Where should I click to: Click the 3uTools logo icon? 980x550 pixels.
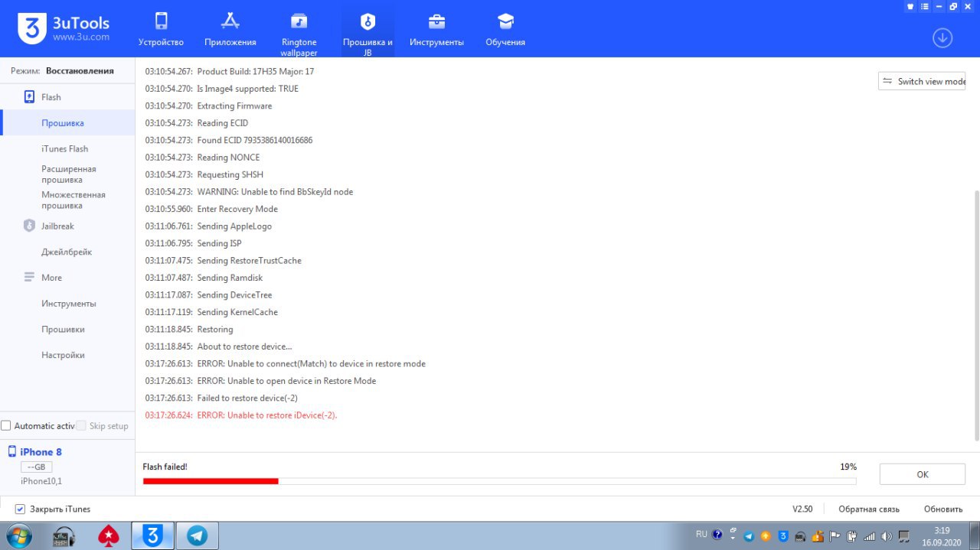point(32,28)
